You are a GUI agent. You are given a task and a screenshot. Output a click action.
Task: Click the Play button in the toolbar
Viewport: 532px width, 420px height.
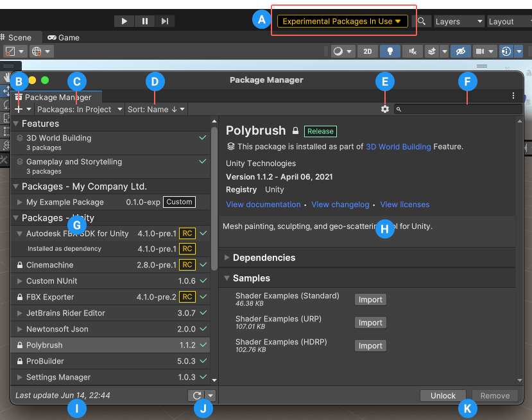pos(124,21)
